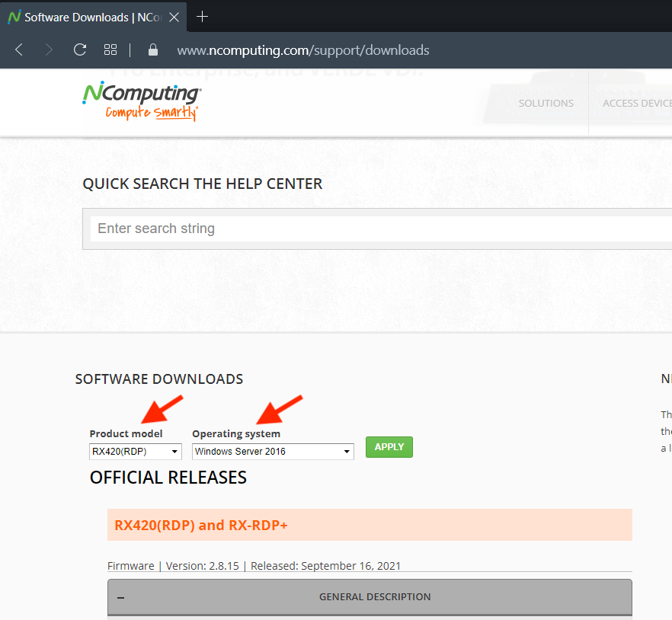Click the Software Downloads heading
The width and height of the screenshot is (672, 620).
[159, 379]
